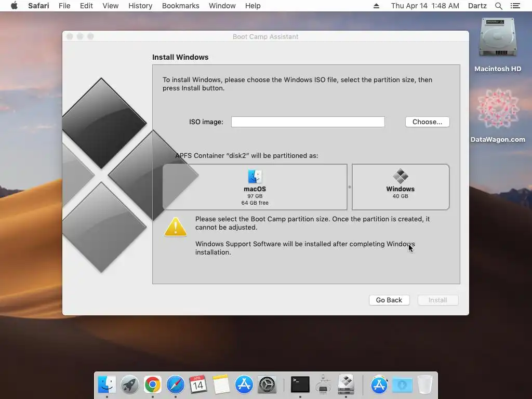532x399 pixels.
Task: Open the Bookmarks menu
Action: 180,6
